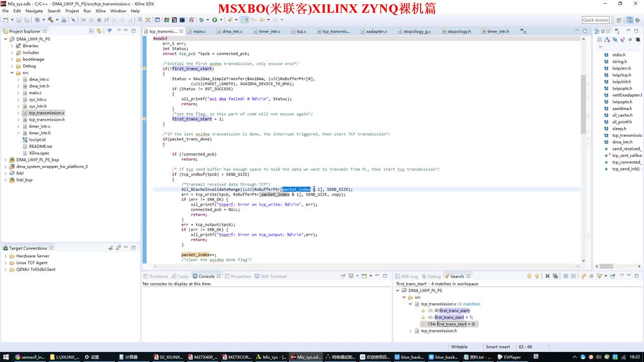
Task: Remove all matches in Search panel
Action: coord(555,276)
